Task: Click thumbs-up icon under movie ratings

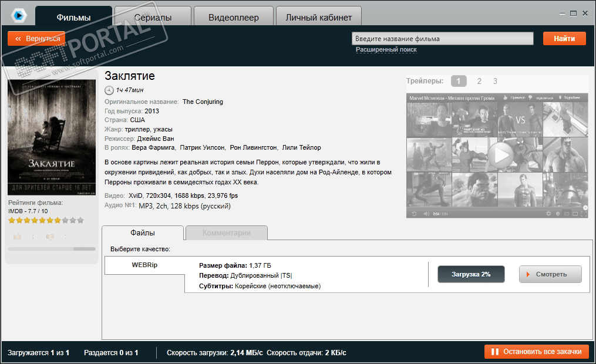Action: (x=17, y=237)
